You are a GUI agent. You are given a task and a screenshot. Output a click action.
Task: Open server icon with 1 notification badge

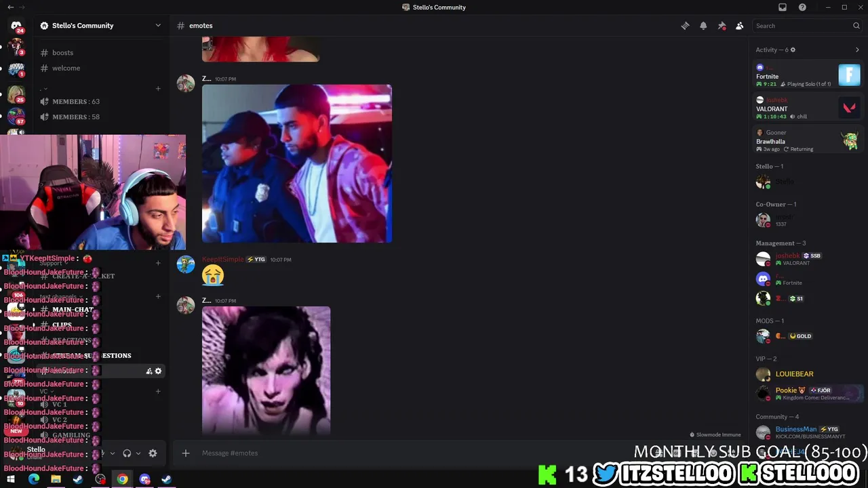(x=16, y=70)
